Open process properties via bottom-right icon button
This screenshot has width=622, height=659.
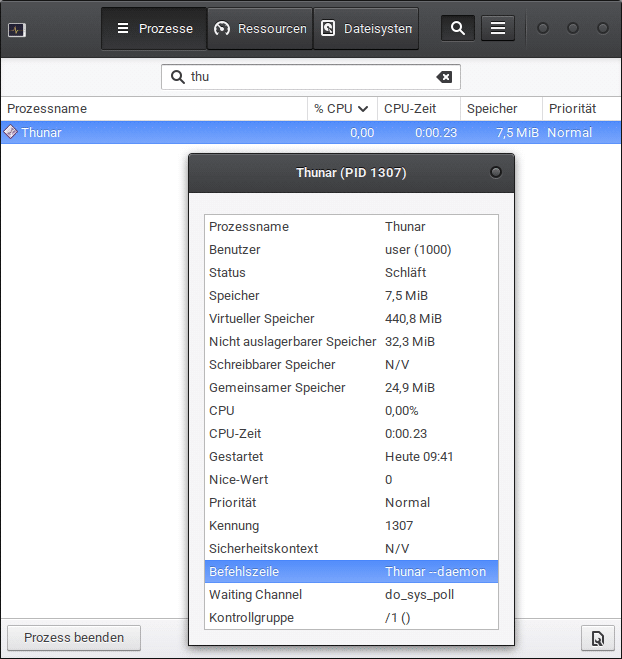click(x=598, y=638)
